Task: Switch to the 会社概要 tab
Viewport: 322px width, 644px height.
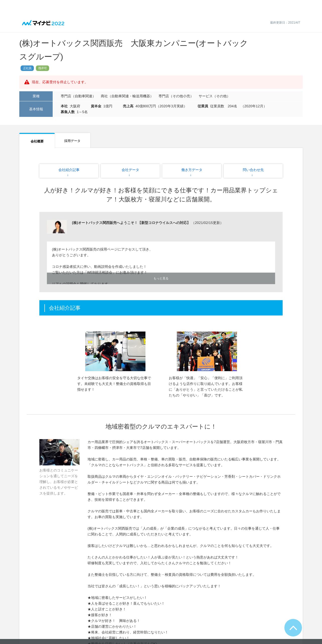Action: [x=37, y=141]
